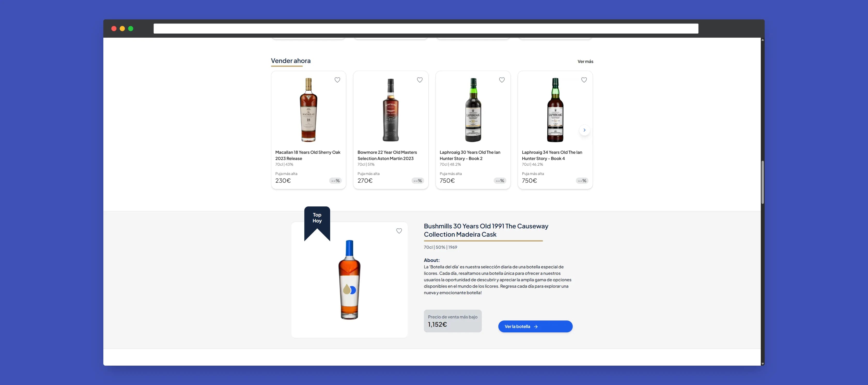Click the About: label
868x385 pixels.
click(x=432, y=260)
